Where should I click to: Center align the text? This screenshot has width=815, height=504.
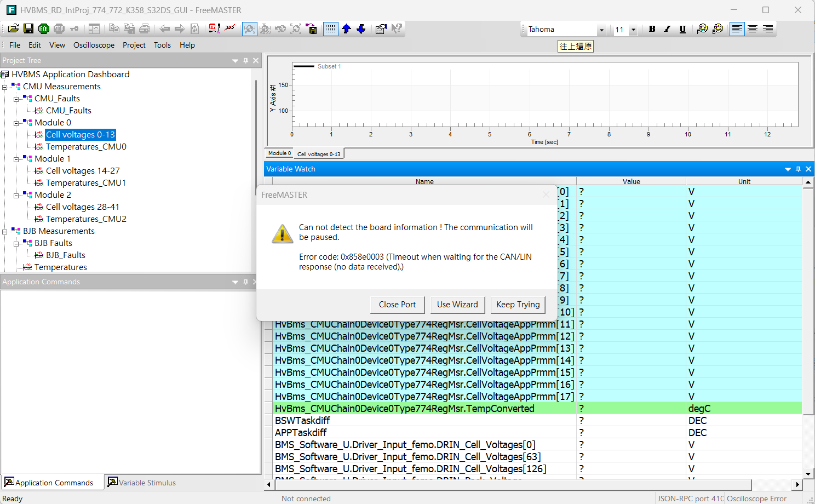pos(753,29)
